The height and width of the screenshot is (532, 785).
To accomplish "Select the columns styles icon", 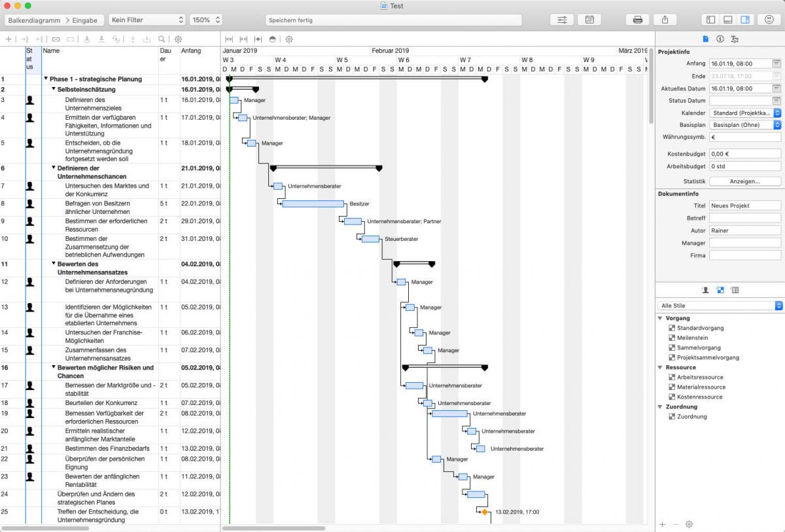I will (x=735, y=289).
